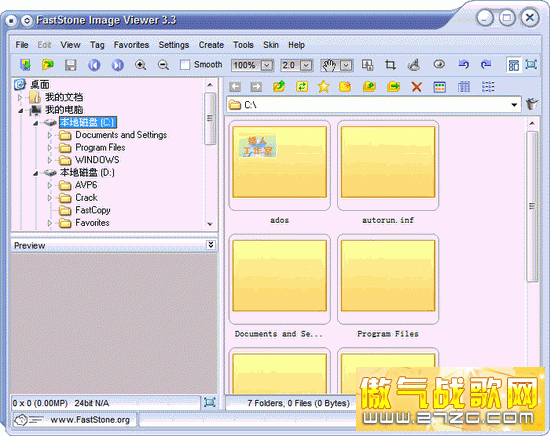Click the Resize image icon
The height and width of the screenshot is (436, 550).
click(x=367, y=65)
